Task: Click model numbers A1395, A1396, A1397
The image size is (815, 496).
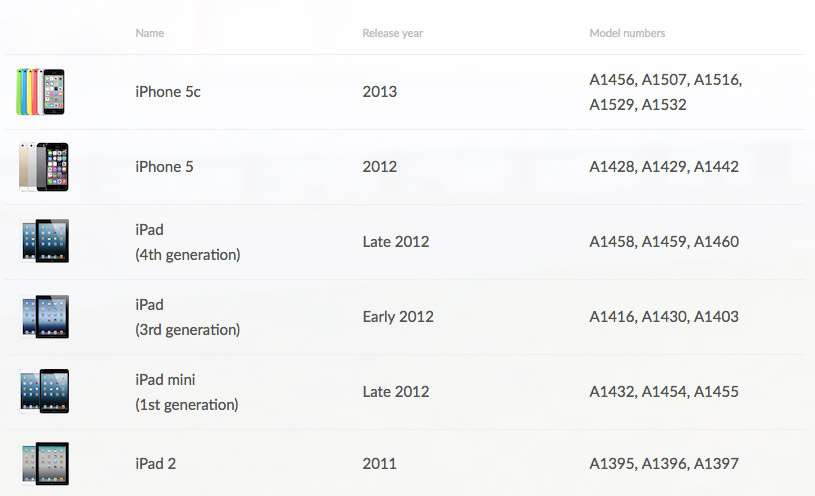Action: pos(664,463)
